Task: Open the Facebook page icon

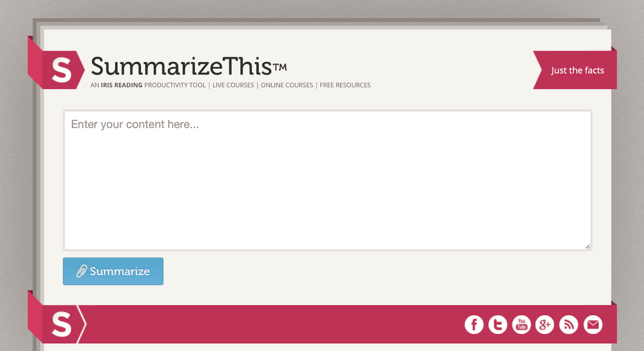Action: pos(474,324)
